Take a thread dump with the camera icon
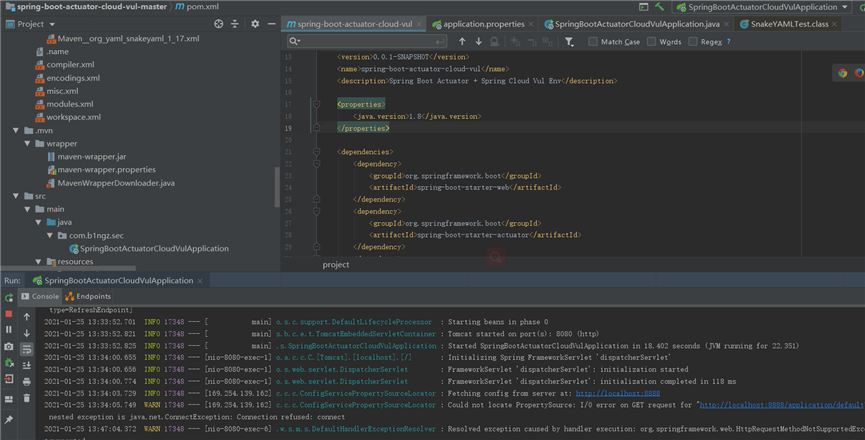Image resolution: width=865 pixels, height=440 pixels. point(9,346)
